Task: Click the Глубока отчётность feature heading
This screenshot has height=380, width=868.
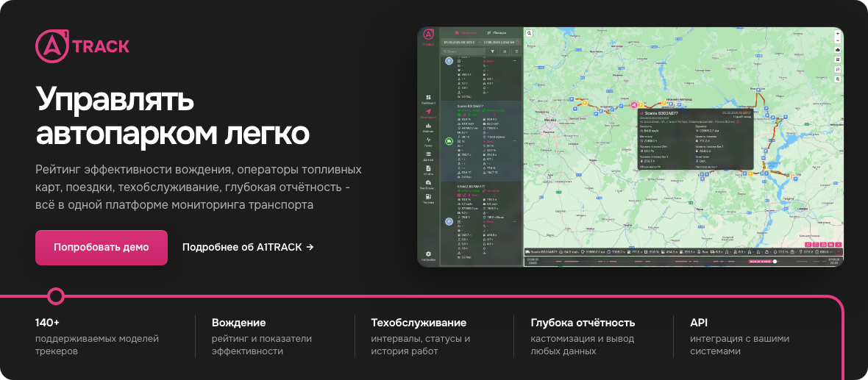Action: pos(583,323)
